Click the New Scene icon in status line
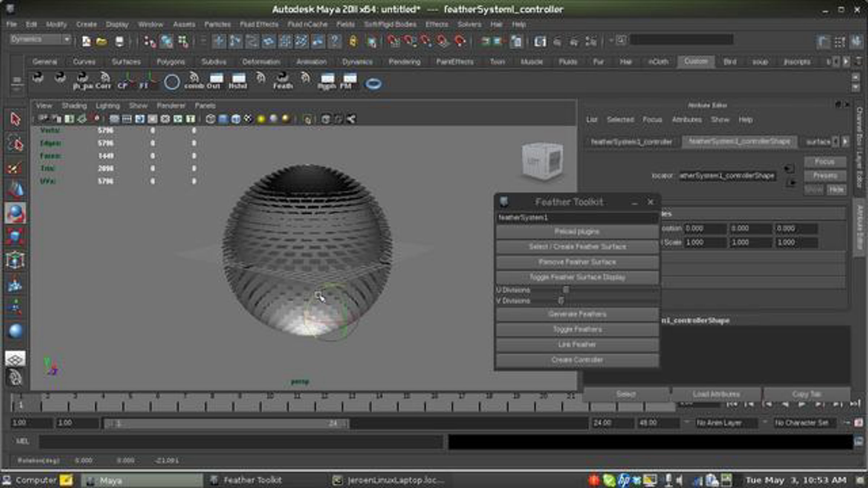868x488 pixels. (x=86, y=41)
